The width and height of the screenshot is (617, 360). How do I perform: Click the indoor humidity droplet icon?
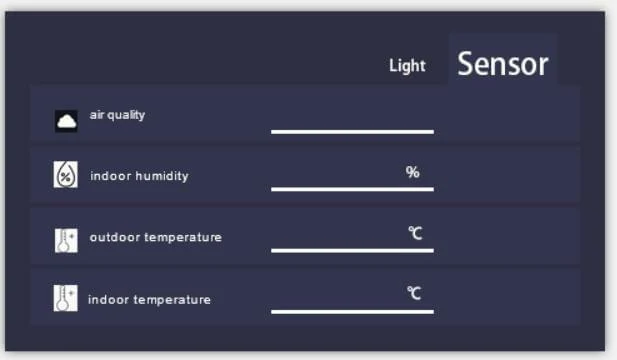click(x=66, y=174)
